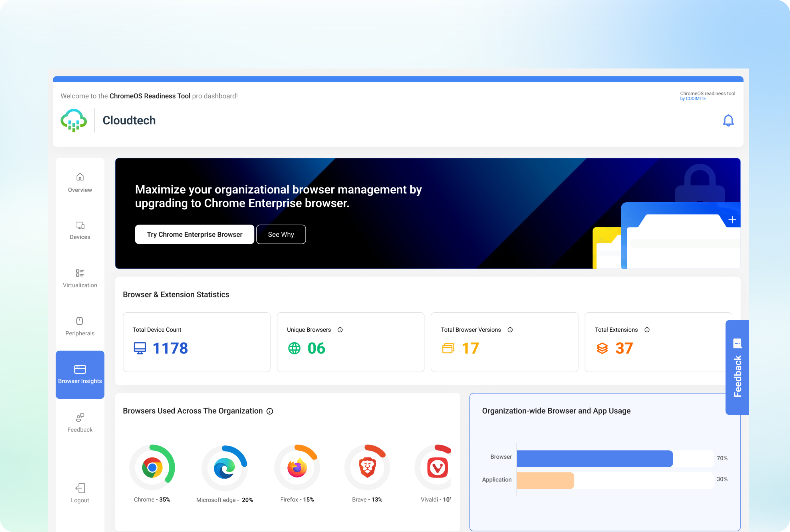
Task: Click the Cloudtech cloud logo
Action: tap(73, 120)
